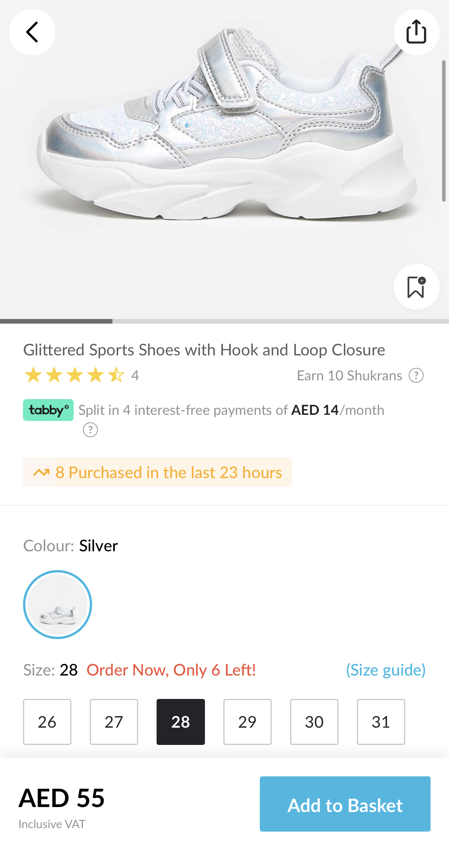Tap the tabby logo badge
This screenshot has height=868, width=449.
point(48,410)
